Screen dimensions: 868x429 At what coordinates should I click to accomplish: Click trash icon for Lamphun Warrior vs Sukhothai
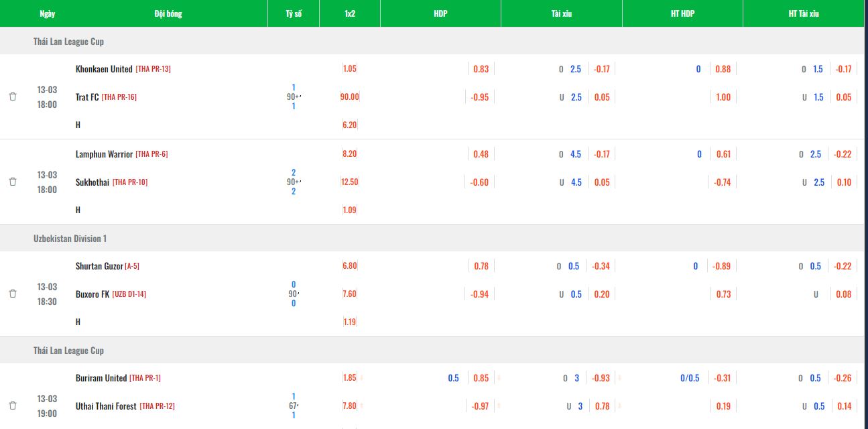[x=13, y=182]
